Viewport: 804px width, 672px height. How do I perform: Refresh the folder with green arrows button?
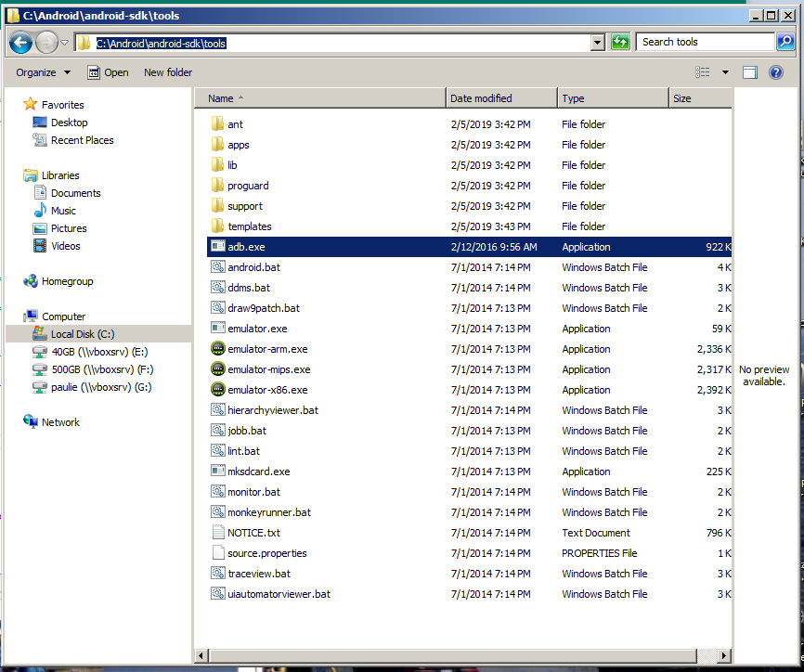[620, 42]
